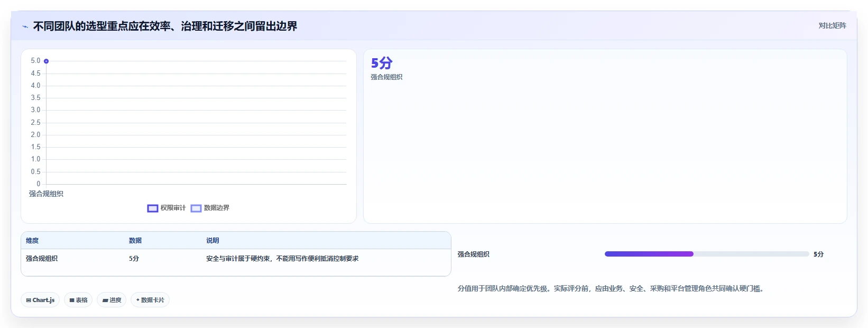Click the 强合规组织 progress row label
Image resolution: width=868 pixels, height=328 pixels.
(x=474, y=254)
